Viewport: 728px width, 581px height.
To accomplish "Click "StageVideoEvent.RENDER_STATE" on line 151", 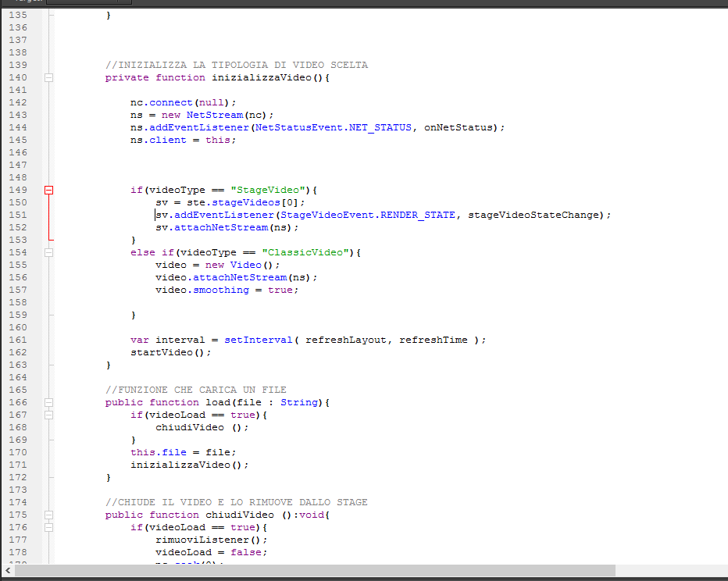I will (368, 215).
